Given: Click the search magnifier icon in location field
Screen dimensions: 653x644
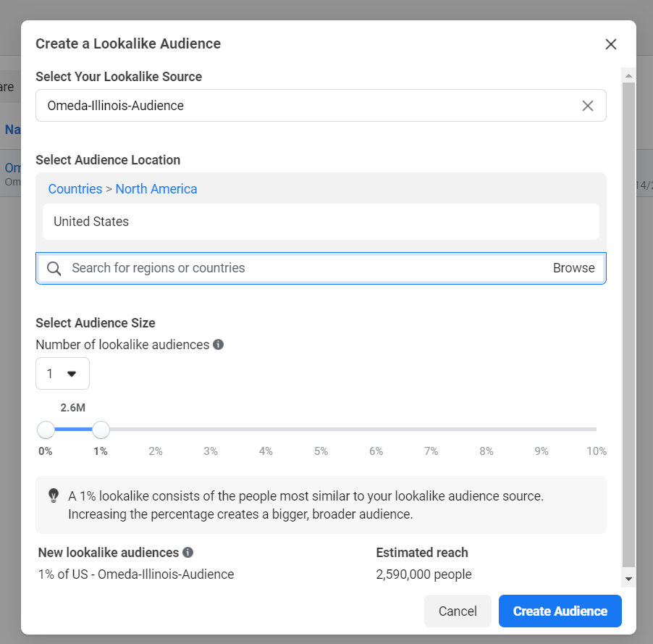Looking at the screenshot, I should coord(54,269).
